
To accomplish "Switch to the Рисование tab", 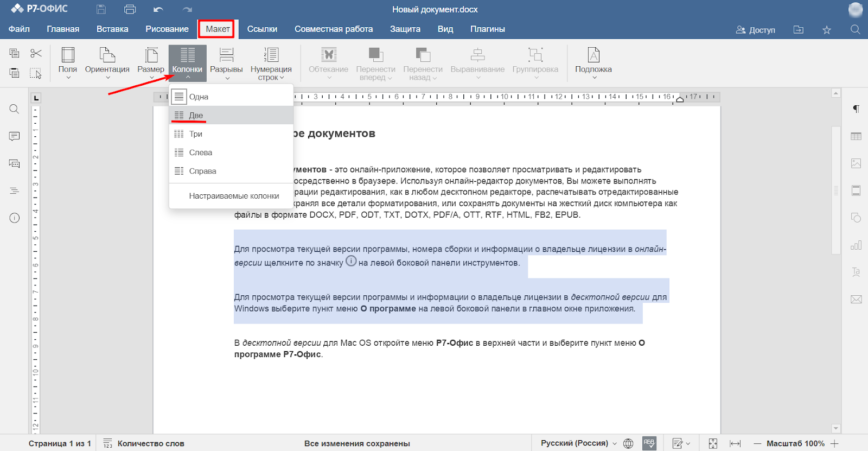I will coord(167,29).
